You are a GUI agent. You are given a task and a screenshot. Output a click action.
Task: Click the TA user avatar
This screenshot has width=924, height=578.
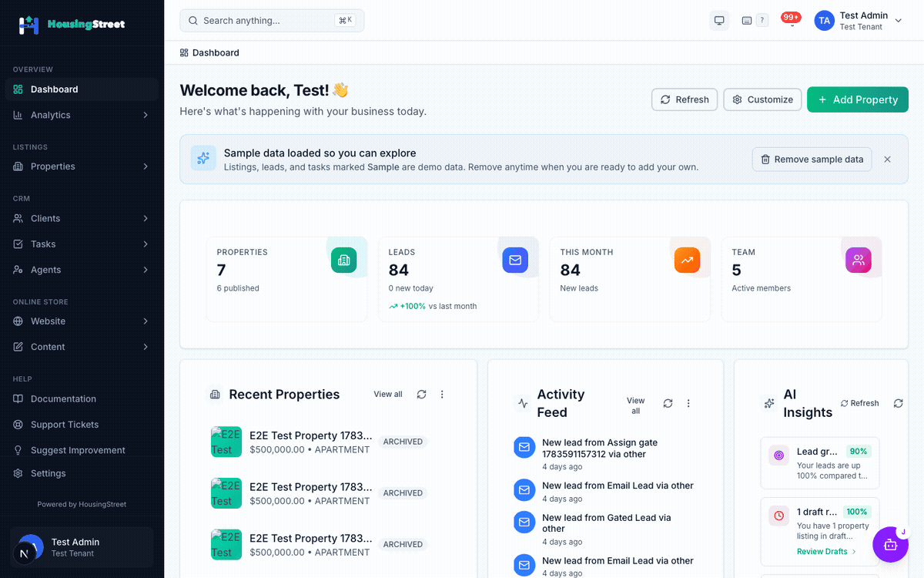825,21
